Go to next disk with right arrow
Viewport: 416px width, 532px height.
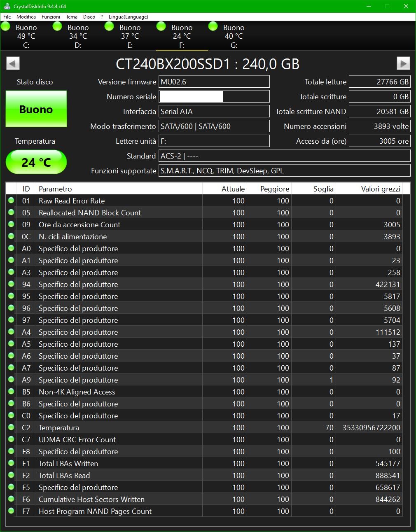click(403, 63)
